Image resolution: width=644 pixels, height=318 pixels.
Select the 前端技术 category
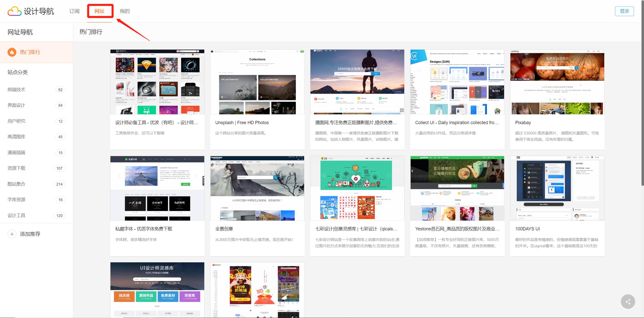pos(16,90)
